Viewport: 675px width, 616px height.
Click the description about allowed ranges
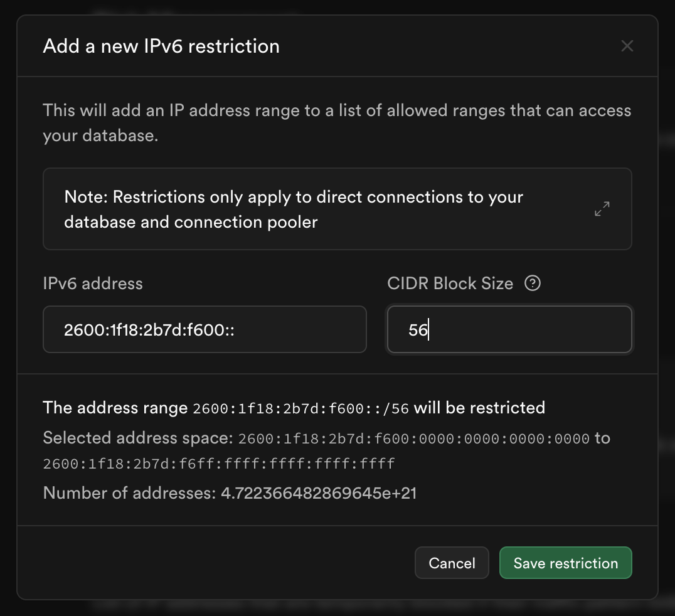point(337,123)
